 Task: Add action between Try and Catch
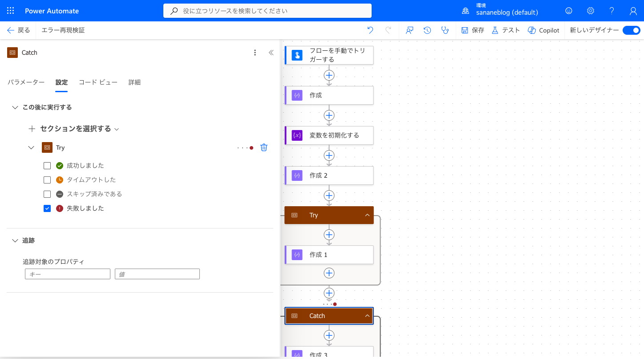pos(329,293)
